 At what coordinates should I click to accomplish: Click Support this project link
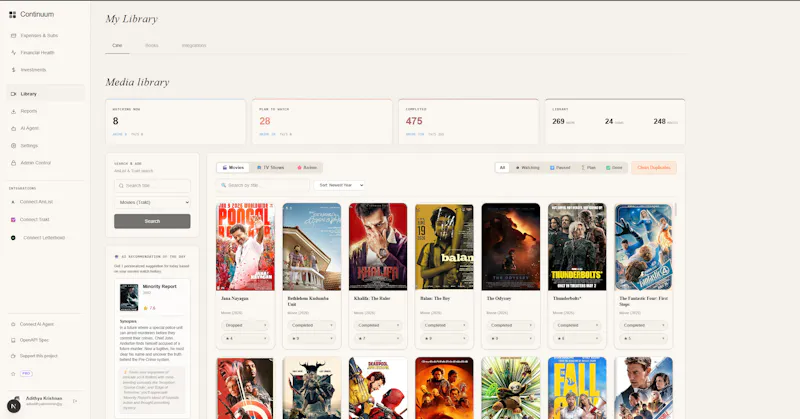coord(39,356)
